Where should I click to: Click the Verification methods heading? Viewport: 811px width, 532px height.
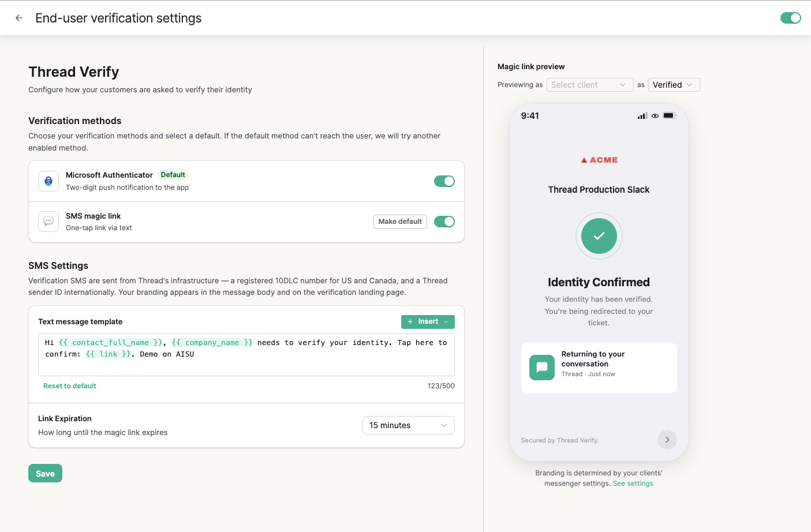[75, 121]
